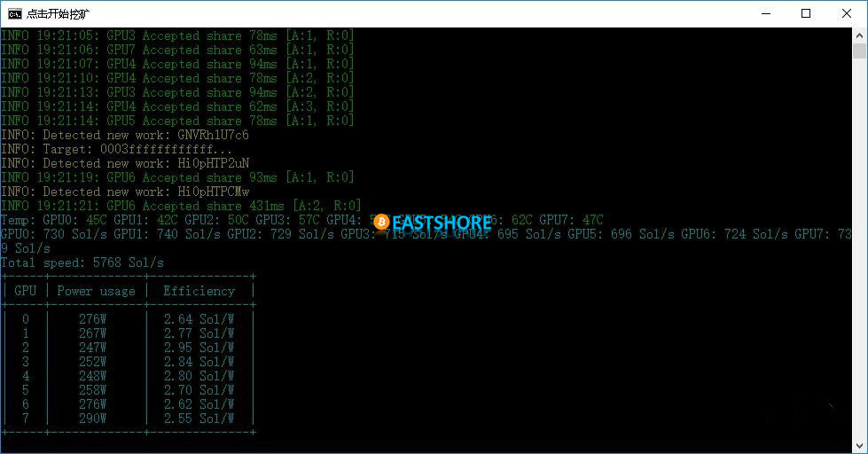Click the Power usage column header
The width and height of the screenshot is (868, 454).
[x=97, y=291]
